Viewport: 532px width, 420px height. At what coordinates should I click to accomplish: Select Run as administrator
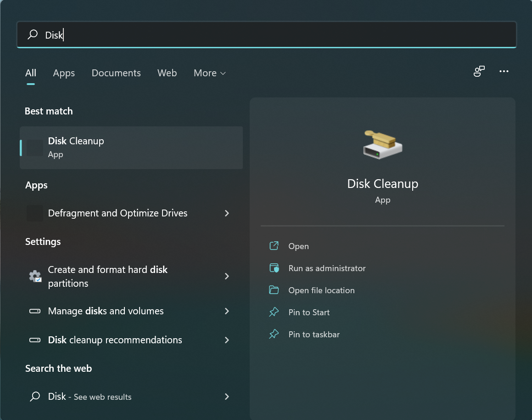click(327, 268)
